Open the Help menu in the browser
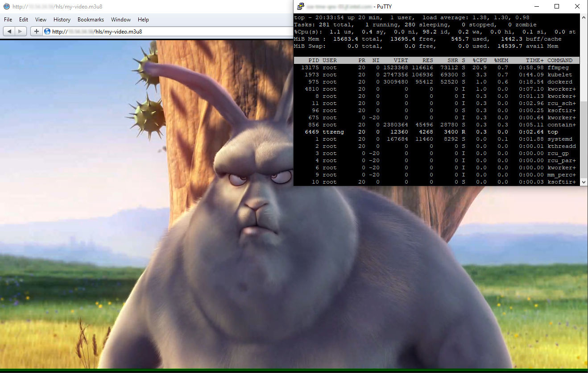The width and height of the screenshot is (588, 373). (x=143, y=20)
